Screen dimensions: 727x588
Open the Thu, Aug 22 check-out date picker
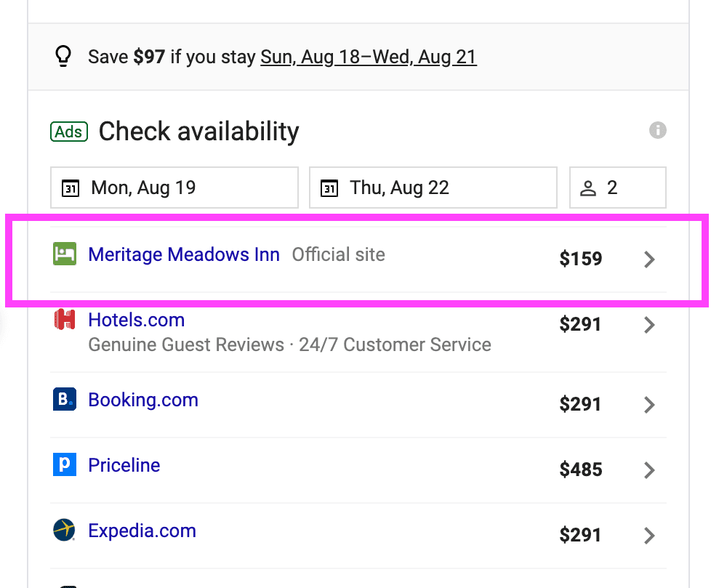pyautogui.click(x=433, y=188)
